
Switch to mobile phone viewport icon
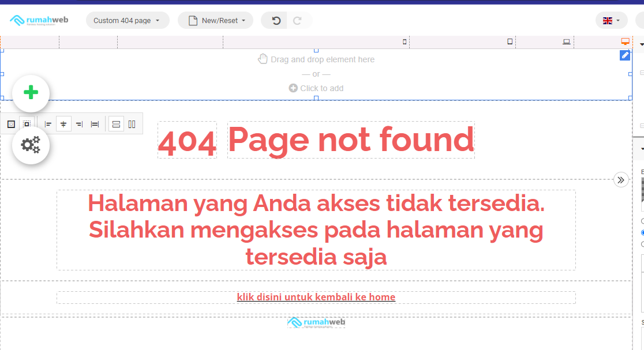pos(405,42)
